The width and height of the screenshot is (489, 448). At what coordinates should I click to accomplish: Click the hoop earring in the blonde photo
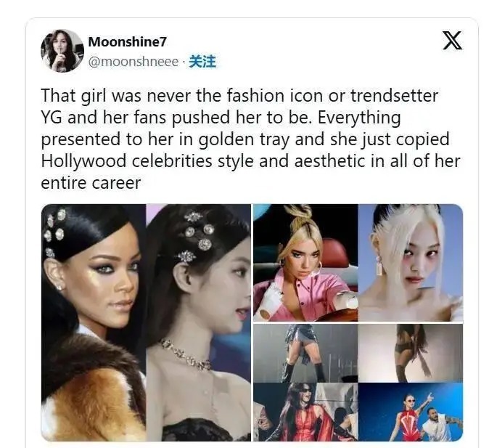click(x=318, y=269)
